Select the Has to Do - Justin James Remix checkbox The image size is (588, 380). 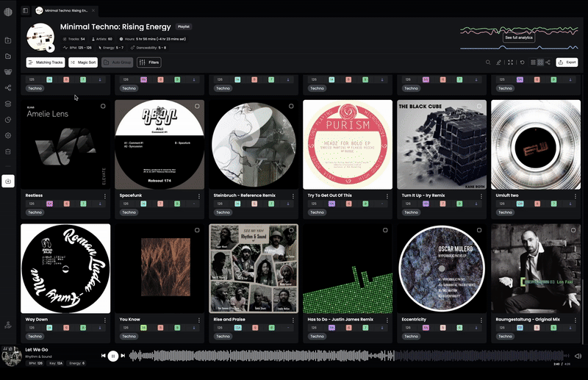pyautogui.click(x=385, y=230)
